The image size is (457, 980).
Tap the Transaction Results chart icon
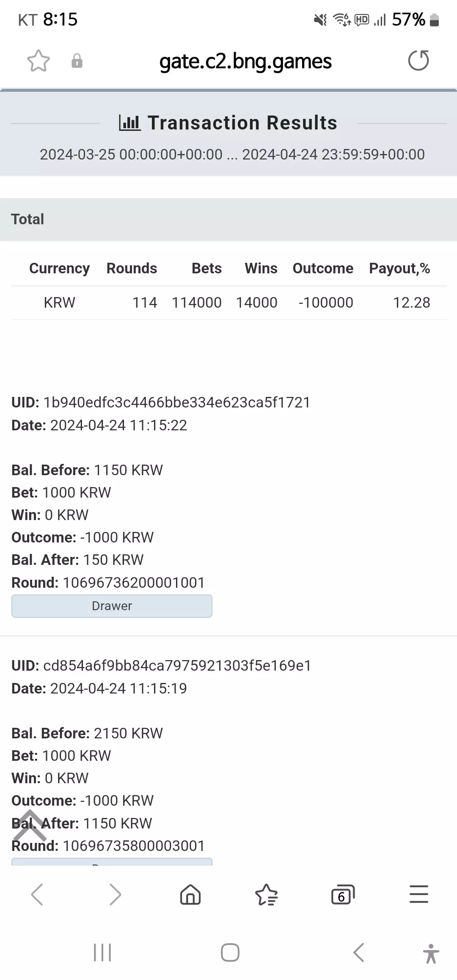tap(129, 123)
